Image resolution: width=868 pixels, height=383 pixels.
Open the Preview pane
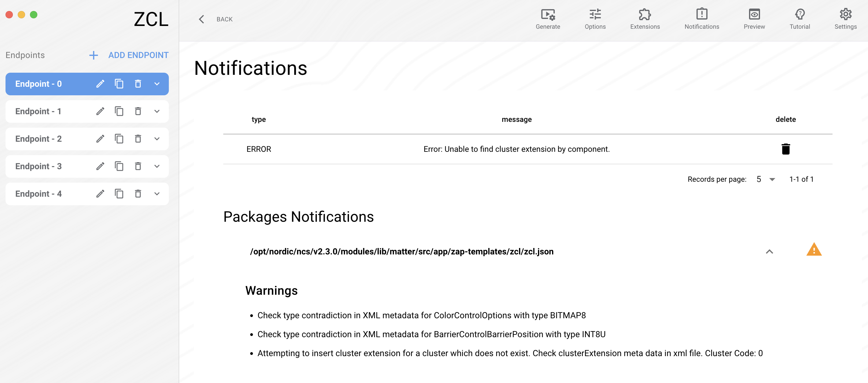(754, 19)
